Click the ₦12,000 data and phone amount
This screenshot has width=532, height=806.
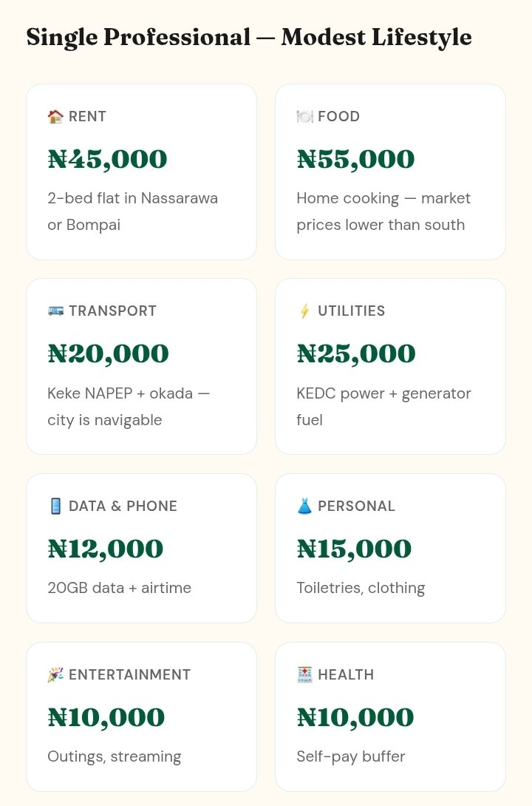(x=106, y=549)
